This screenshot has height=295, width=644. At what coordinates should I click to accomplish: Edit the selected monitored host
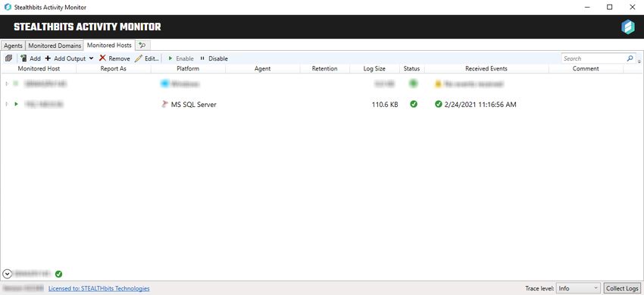[147, 58]
